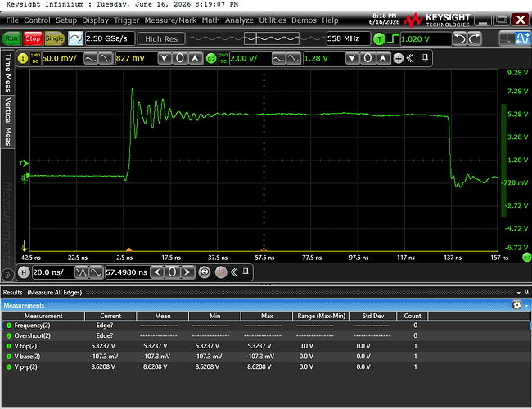The width and height of the screenshot is (532, 409).
Task: Decrease channel 1 vertical scale (small wave)
Action: point(106,58)
